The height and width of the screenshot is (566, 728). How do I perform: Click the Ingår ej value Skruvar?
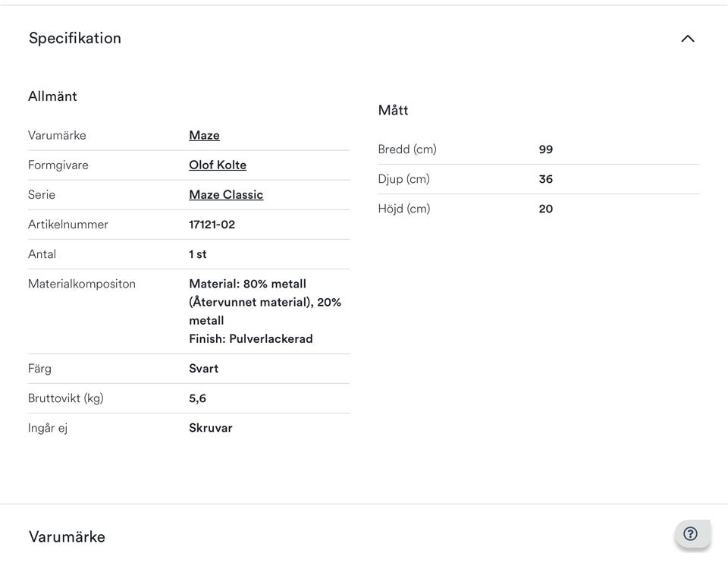coord(211,427)
